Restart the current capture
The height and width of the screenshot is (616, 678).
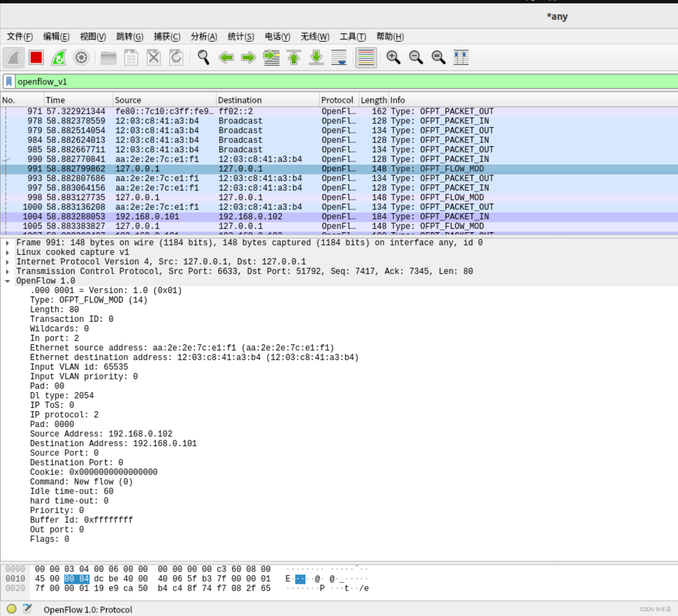click(x=59, y=57)
